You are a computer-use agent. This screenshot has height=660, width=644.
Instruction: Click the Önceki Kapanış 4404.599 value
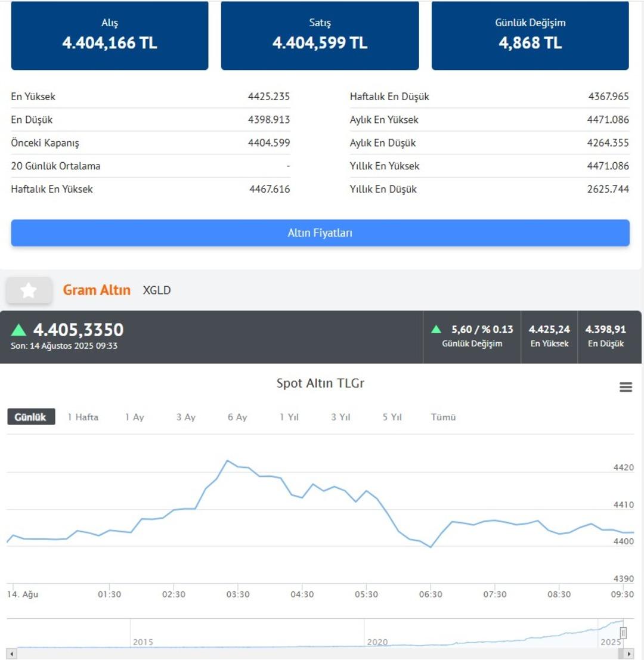pos(268,142)
